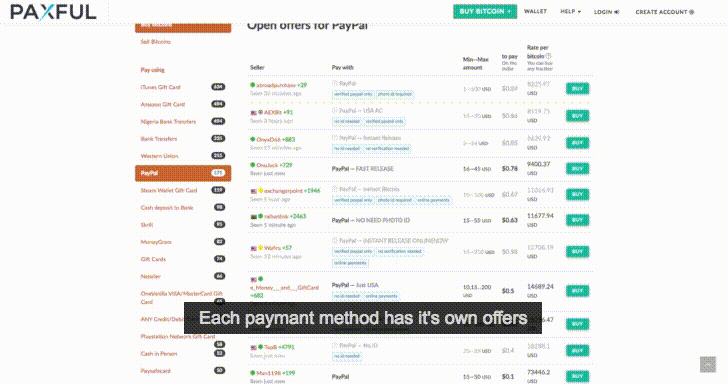728x384 pixels.
Task: Open the seller profile rated +2463
Action: (276, 216)
